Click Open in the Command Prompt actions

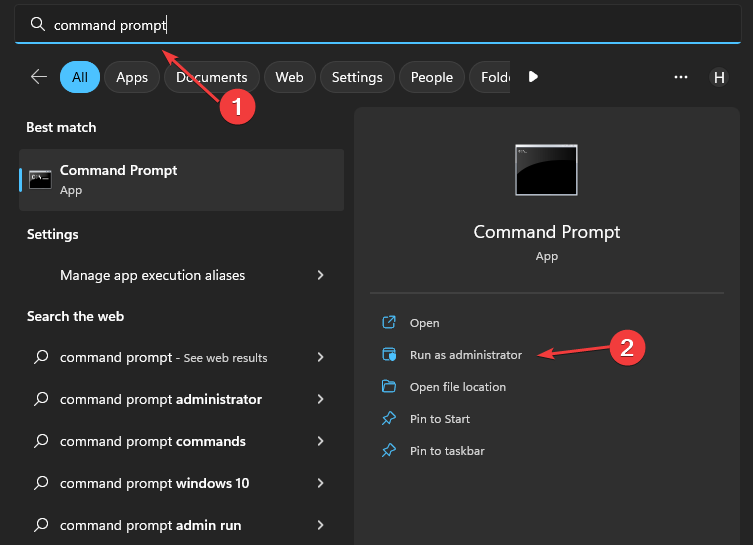tap(425, 323)
